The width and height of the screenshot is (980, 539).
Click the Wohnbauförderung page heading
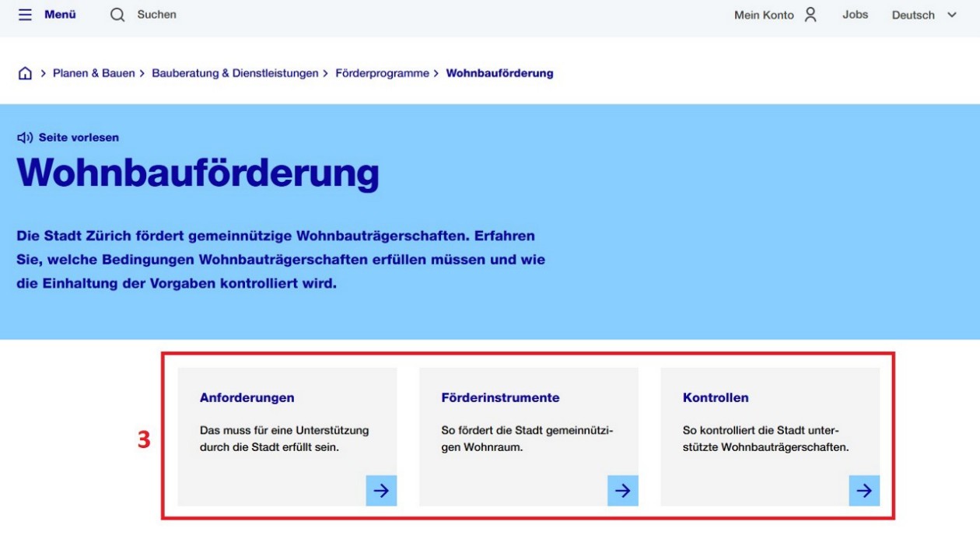198,173
